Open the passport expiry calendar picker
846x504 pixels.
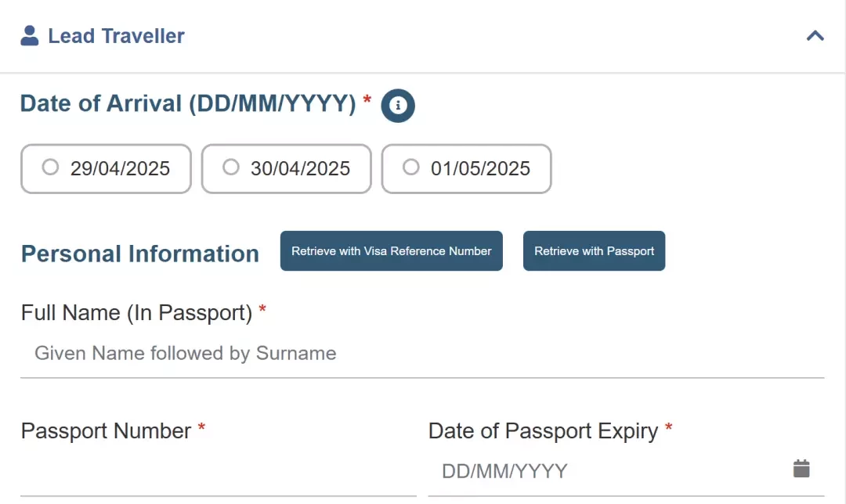(801, 469)
